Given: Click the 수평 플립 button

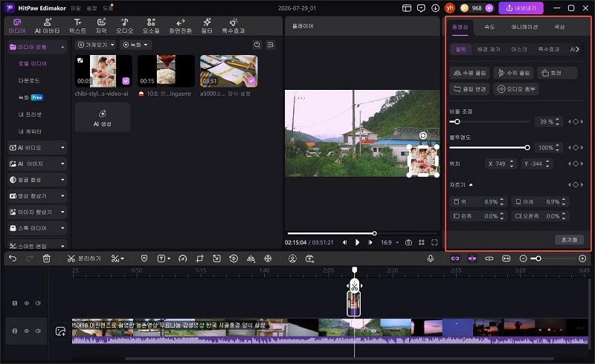Looking at the screenshot, I should click(470, 73).
